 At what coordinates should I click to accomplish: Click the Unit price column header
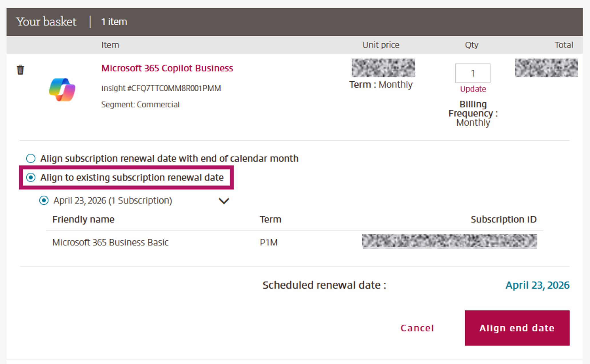pos(380,45)
